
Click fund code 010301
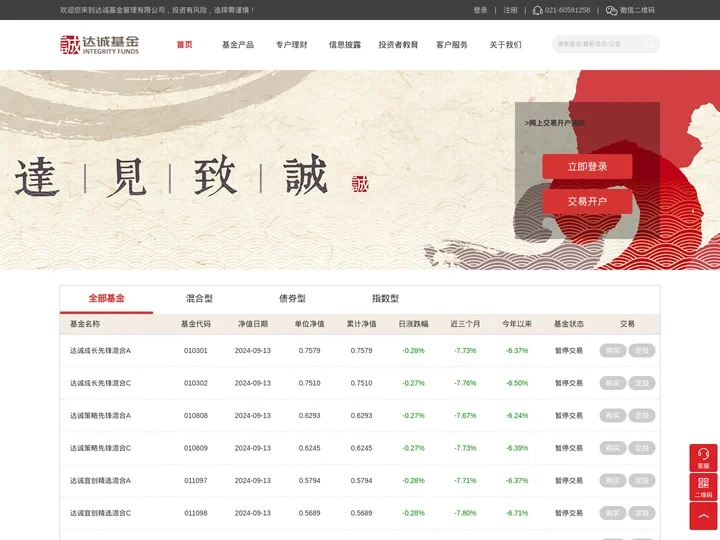click(196, 351)
